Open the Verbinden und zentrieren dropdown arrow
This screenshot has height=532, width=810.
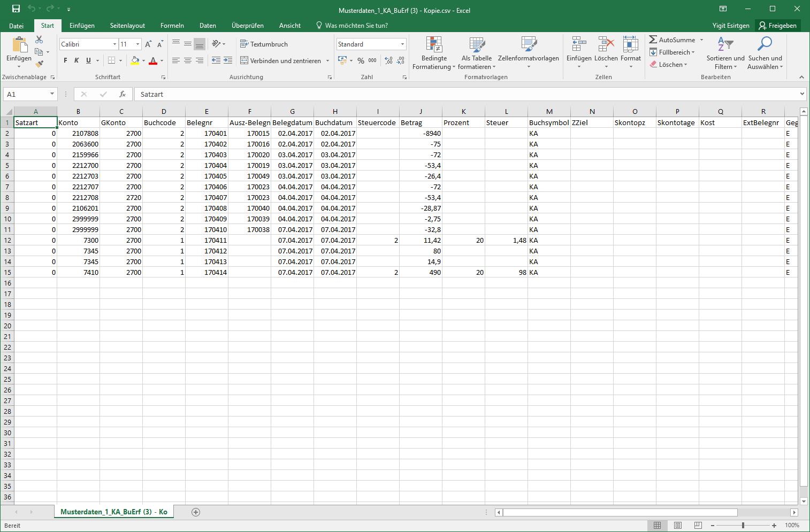tap(327, 60)
